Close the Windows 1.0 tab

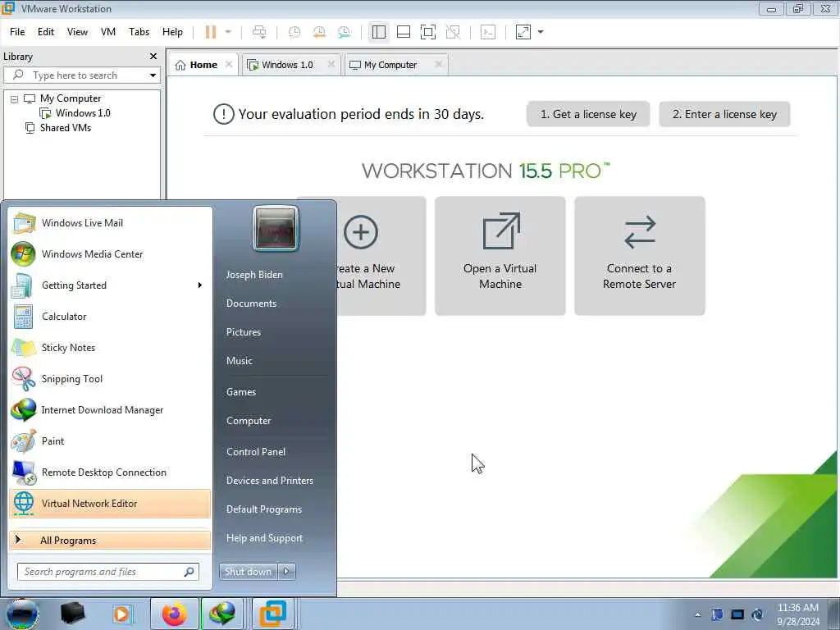pyautogui.click(x=331, y=64)
